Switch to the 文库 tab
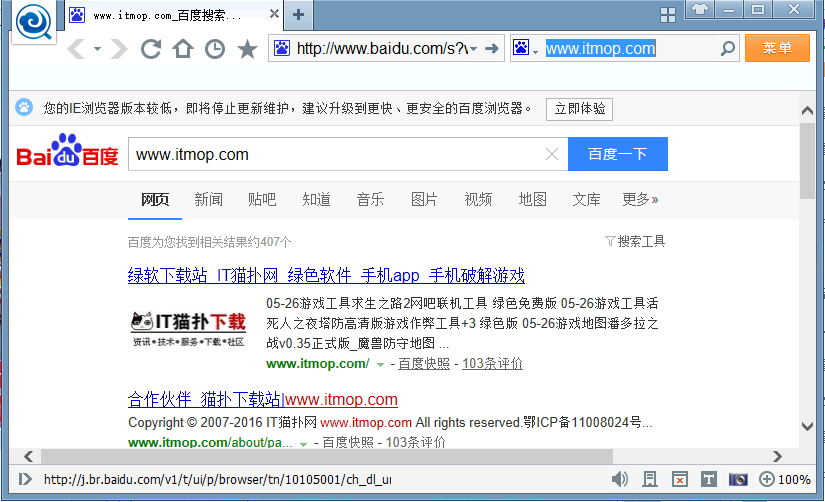This screenshot has width=825, height=502. [x=586, y=199]
